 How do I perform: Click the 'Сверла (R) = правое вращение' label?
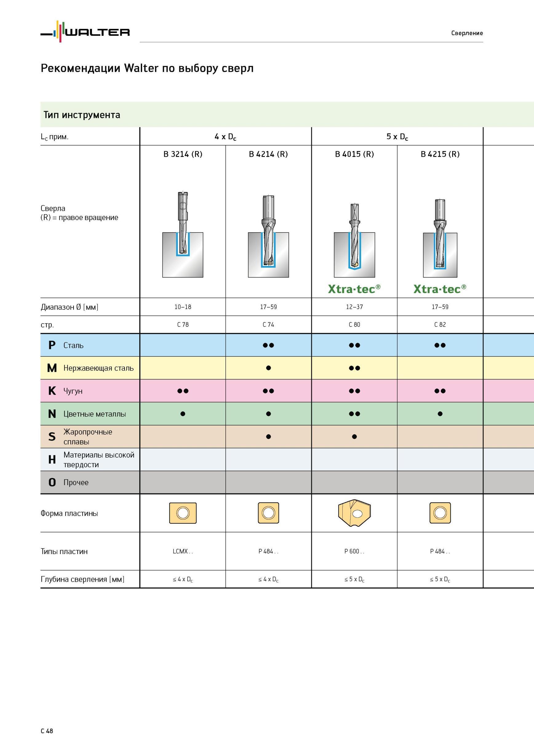coord(79,213)
